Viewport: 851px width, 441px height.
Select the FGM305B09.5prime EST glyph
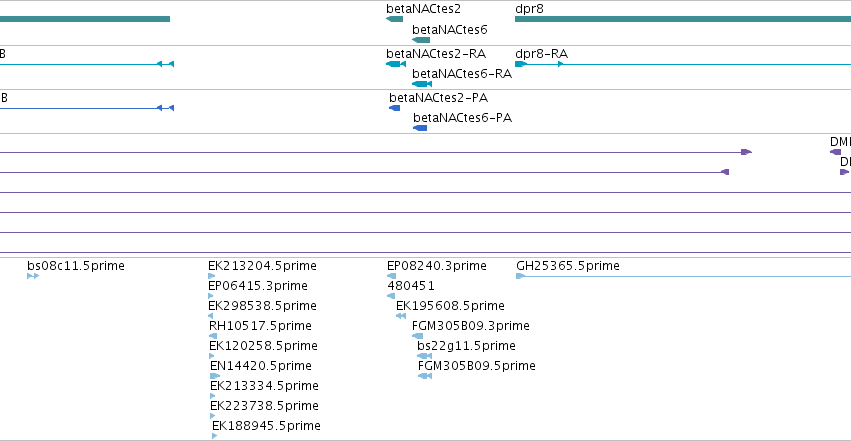pyautogui.click(x=425, y=376)
